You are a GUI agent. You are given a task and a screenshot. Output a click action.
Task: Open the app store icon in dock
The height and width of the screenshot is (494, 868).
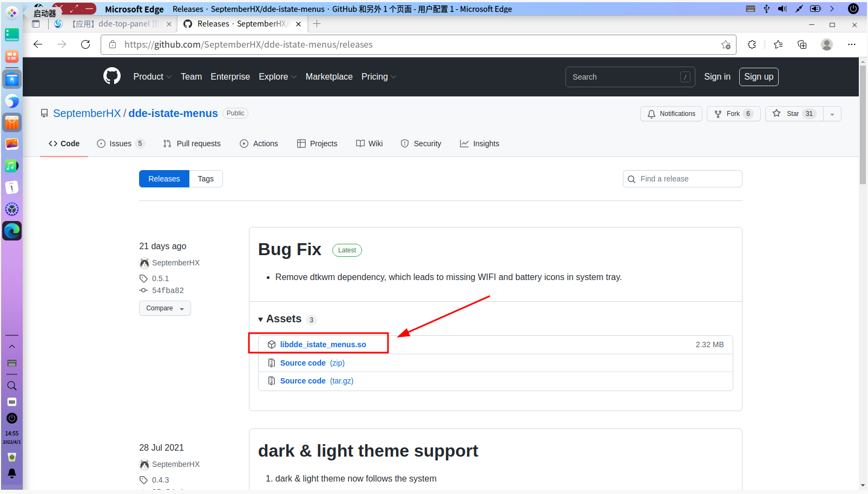point(12,122)
